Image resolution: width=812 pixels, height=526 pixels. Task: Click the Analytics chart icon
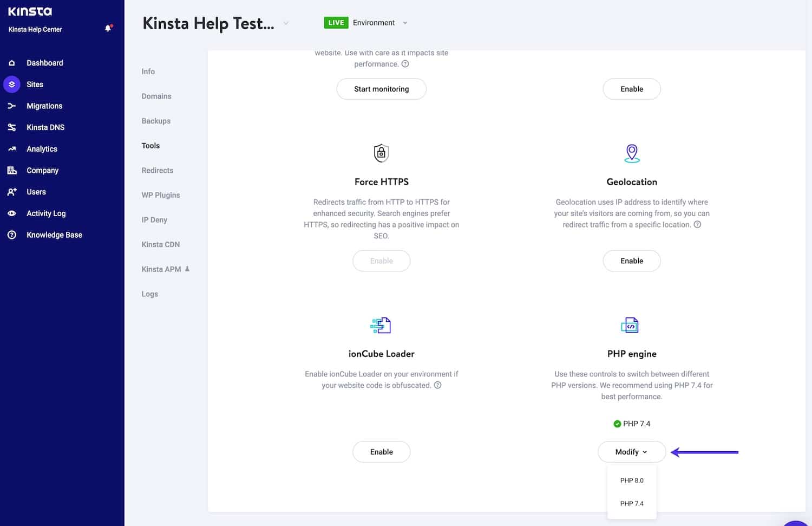pos(12,149)
